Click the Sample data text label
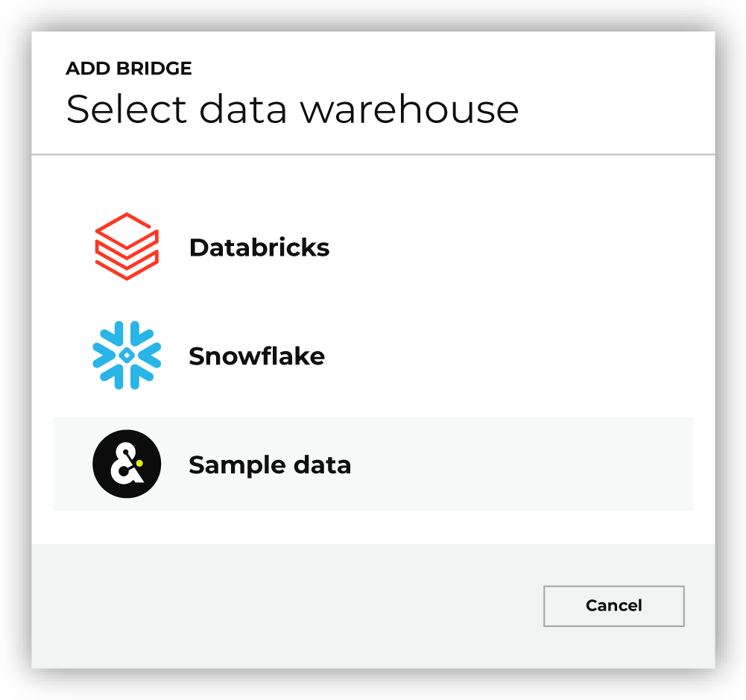746x700 pixels. tap(270, 464)
